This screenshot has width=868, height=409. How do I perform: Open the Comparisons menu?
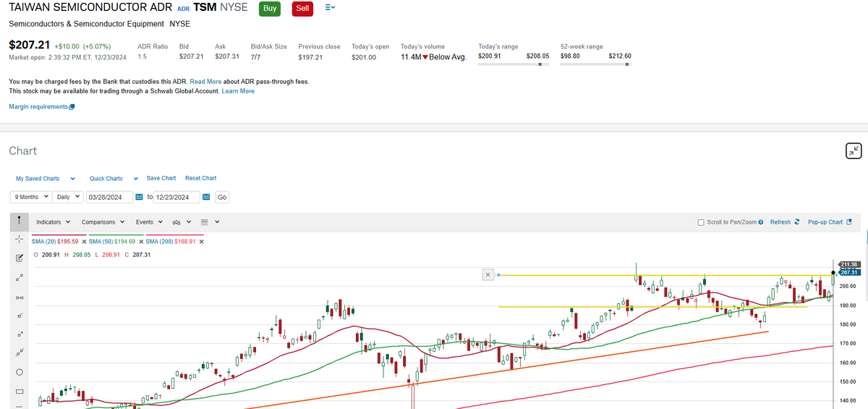click(102, 222)
